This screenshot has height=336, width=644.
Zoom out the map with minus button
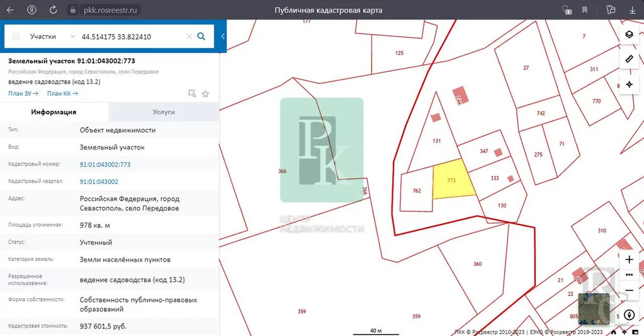pos(629,291)
